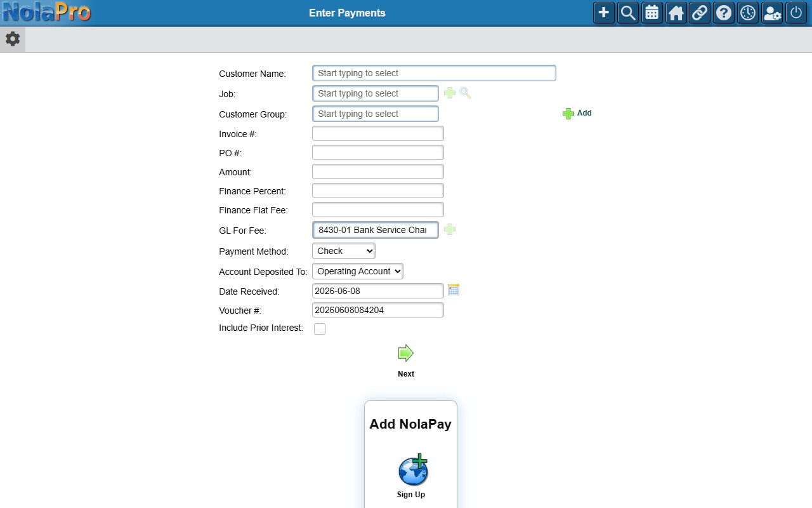
Task: Click the Amount input field
Action: tap(378, 171)
